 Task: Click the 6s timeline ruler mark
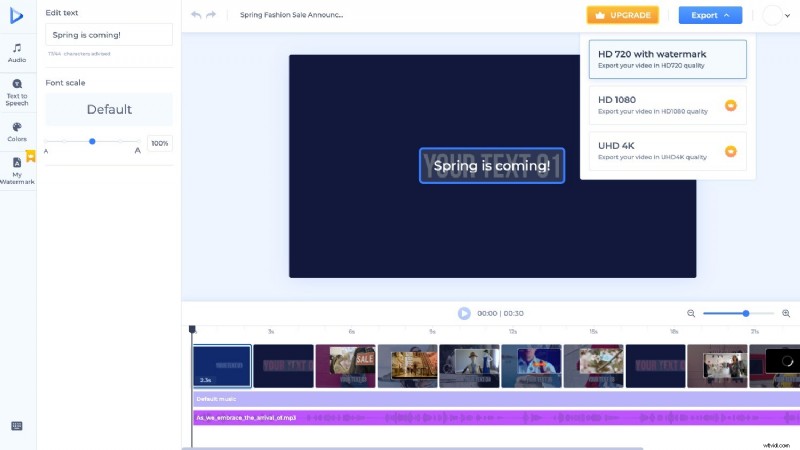[352, 332]
